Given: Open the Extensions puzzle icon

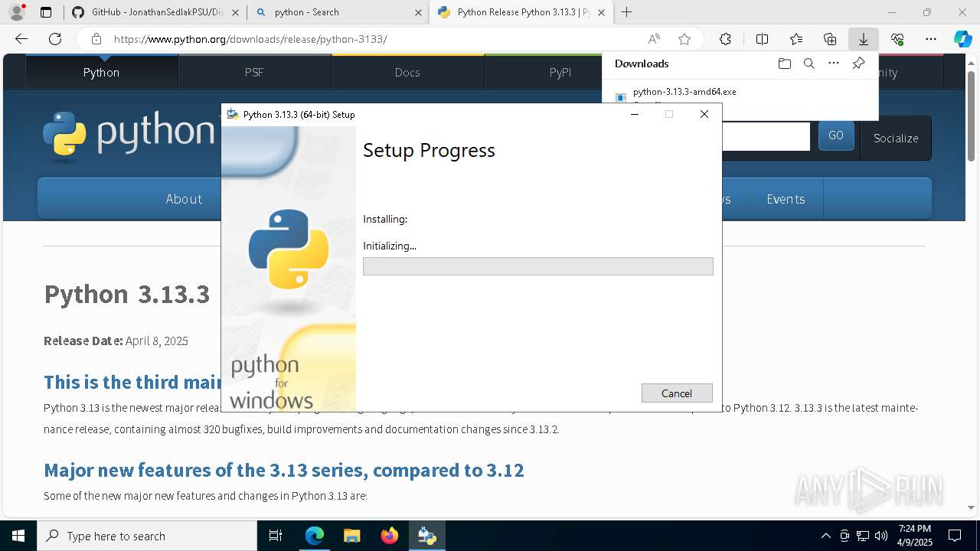Looking at the screenshot, I should click(725, 39).
